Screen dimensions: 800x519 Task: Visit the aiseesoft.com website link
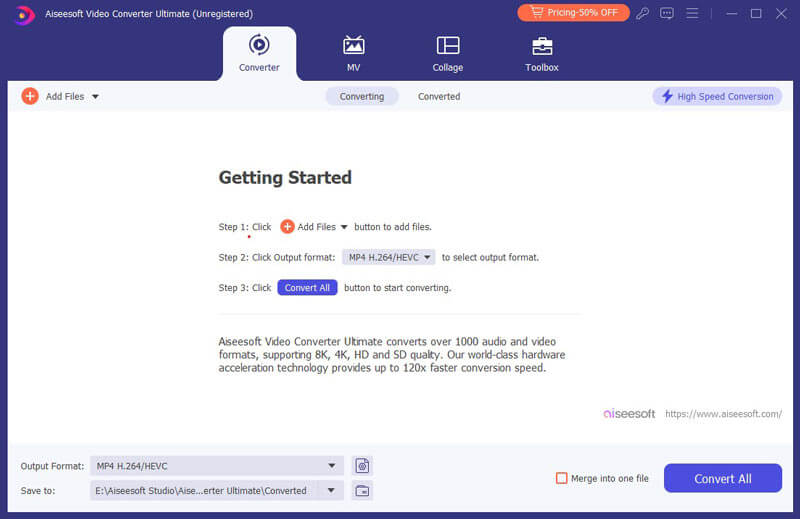click(723, 413)
